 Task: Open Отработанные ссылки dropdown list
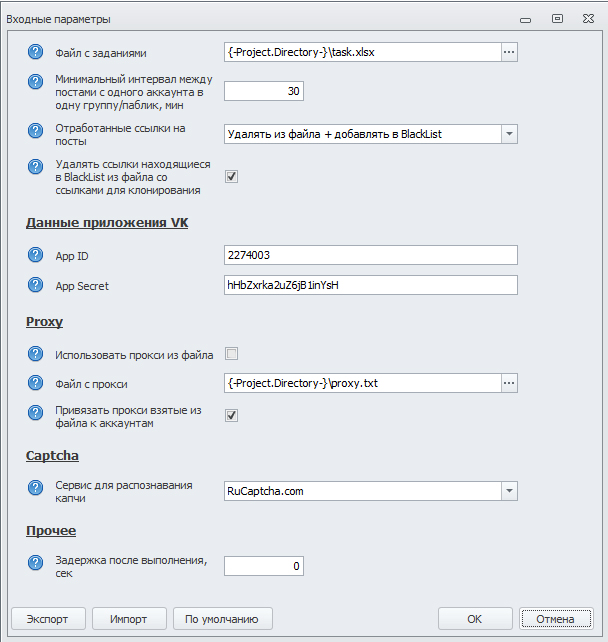(509, 134)
